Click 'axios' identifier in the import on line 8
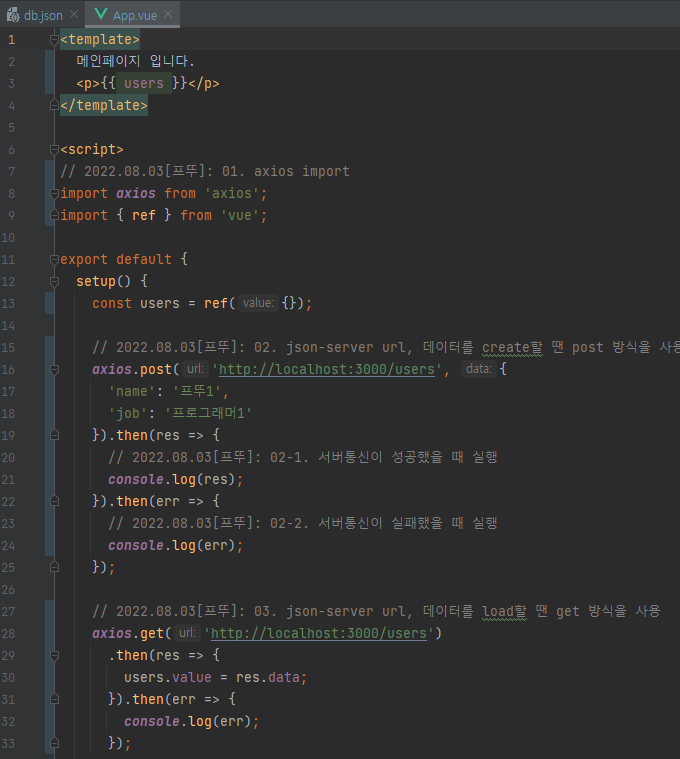This screenshot has width=680, height=759. pyautogui.click(x=136, y=194)
